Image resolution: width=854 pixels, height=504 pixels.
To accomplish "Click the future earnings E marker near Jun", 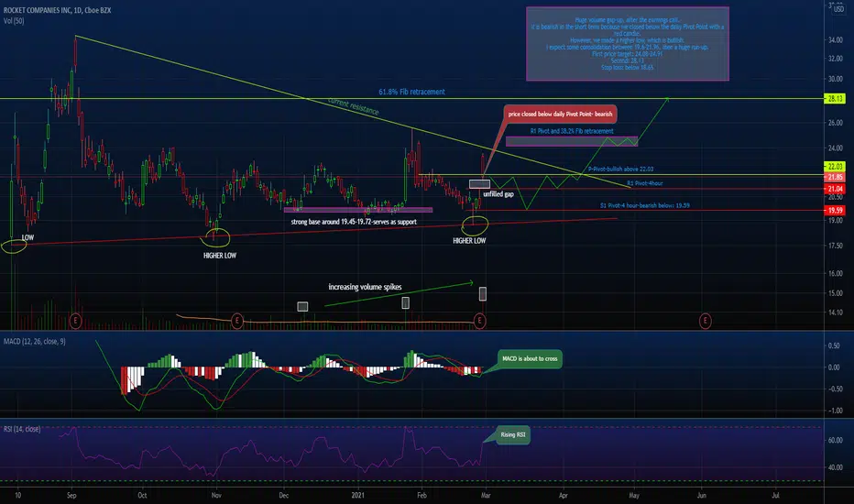I will 705,321.
